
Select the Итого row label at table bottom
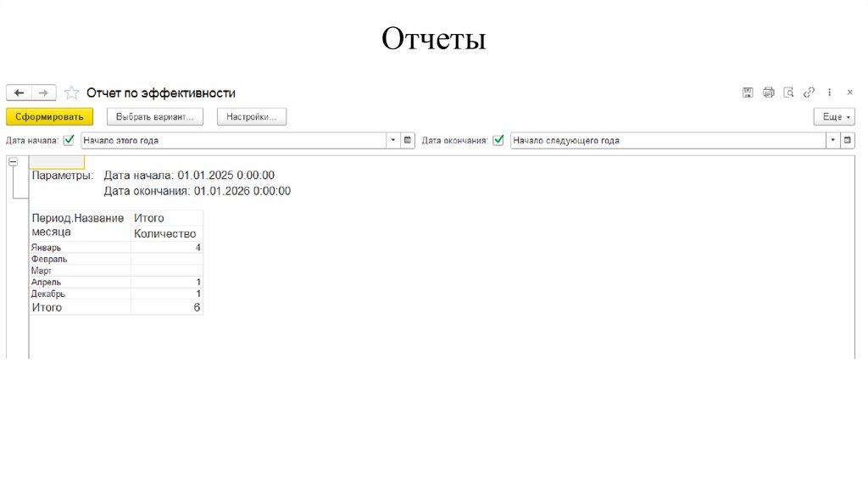(47, 307)
